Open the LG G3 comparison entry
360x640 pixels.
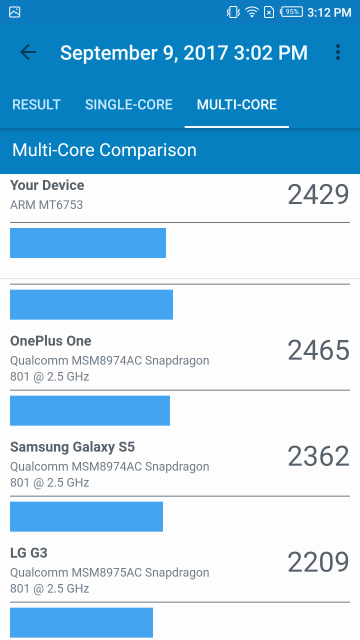pos(180,570)
